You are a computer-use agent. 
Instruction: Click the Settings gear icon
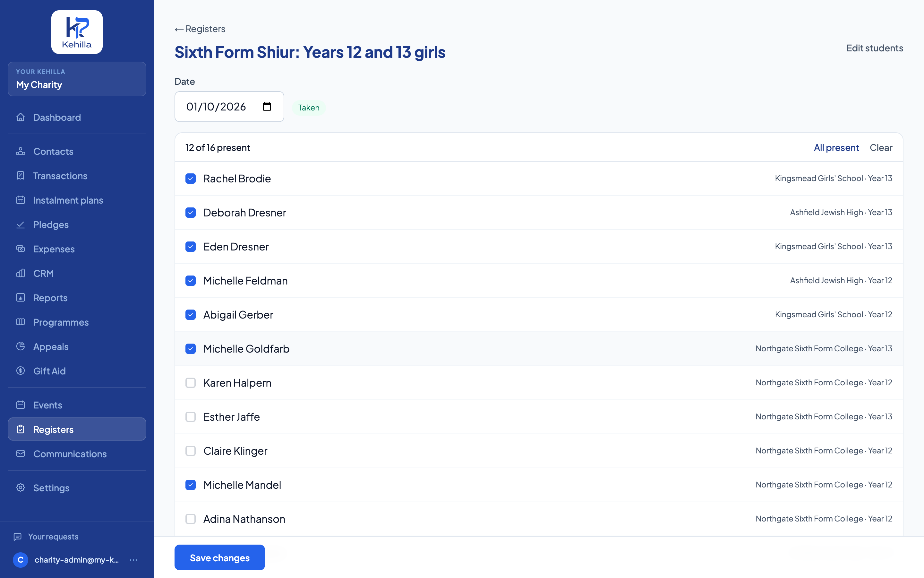click(x=21, y=487)
